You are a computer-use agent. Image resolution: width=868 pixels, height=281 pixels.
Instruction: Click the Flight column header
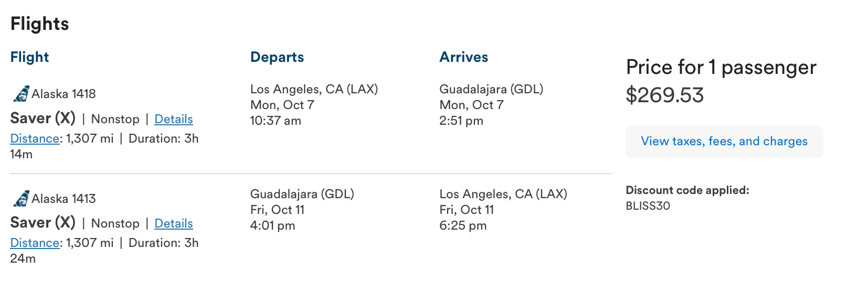click(x=29, y=57)
